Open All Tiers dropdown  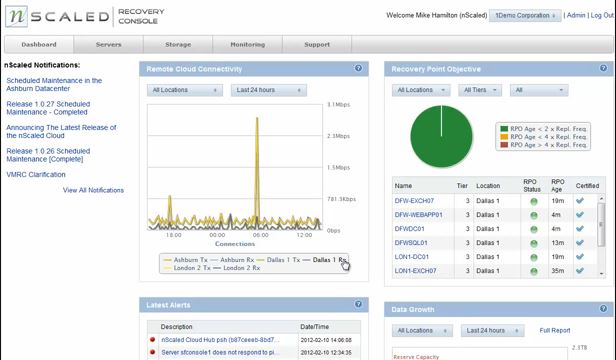[x=480, y=90]
